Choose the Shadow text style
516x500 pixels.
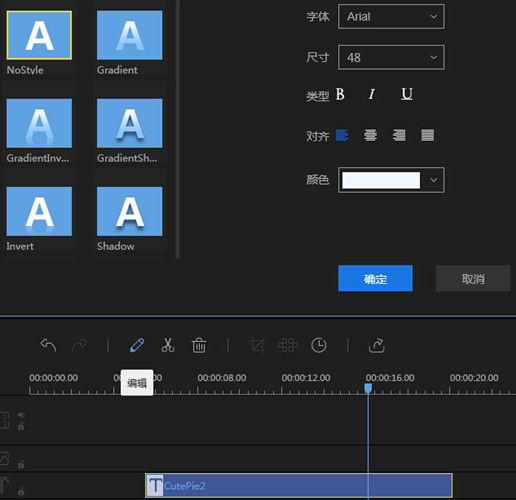click(x=130, y=211)
